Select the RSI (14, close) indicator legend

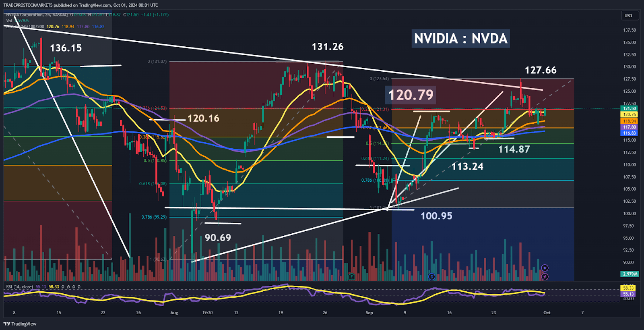click(20, 287)
